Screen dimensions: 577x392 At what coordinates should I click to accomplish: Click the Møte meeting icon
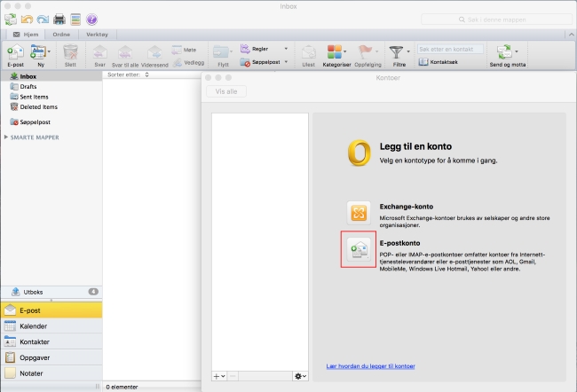[x=177, y=50]
